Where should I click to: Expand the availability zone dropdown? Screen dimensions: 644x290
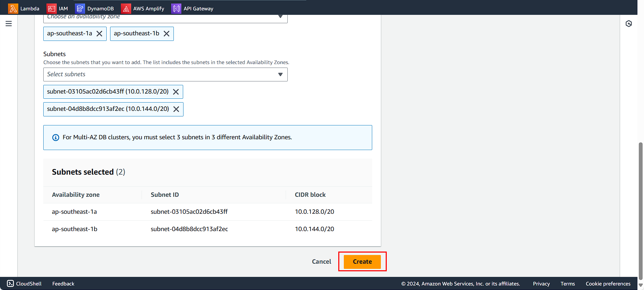[x=280, y=17]
